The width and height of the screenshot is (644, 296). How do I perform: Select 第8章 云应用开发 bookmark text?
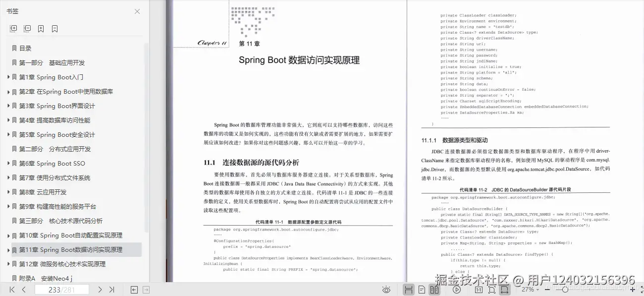(x=43, y=192)
